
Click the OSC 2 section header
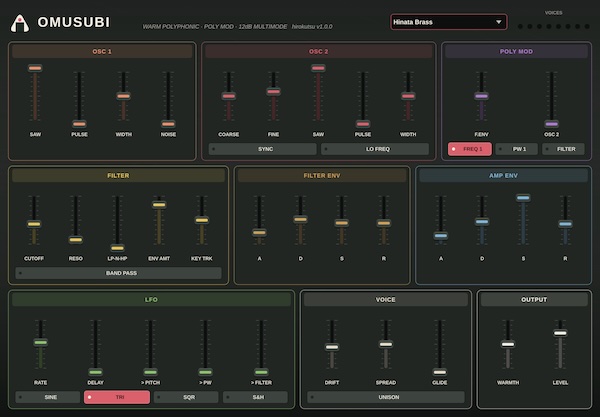click(318, 51)
